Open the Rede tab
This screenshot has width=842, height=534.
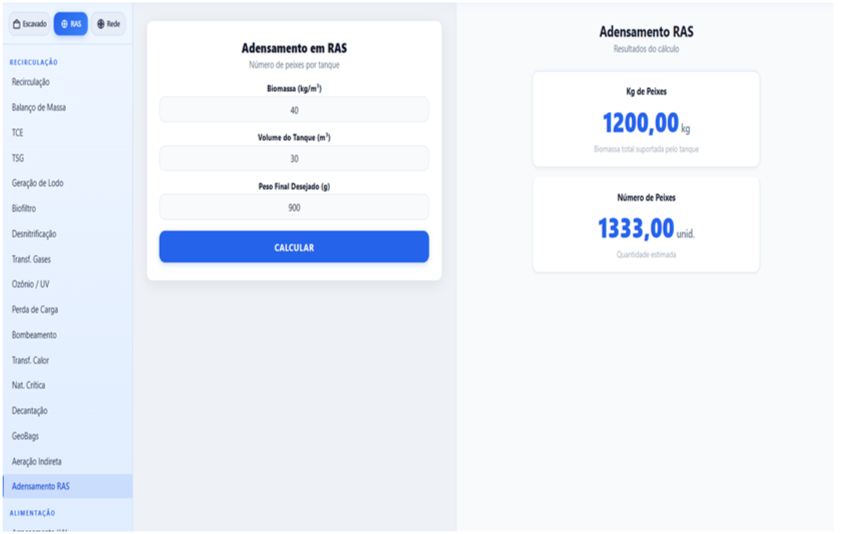point(108,24)
